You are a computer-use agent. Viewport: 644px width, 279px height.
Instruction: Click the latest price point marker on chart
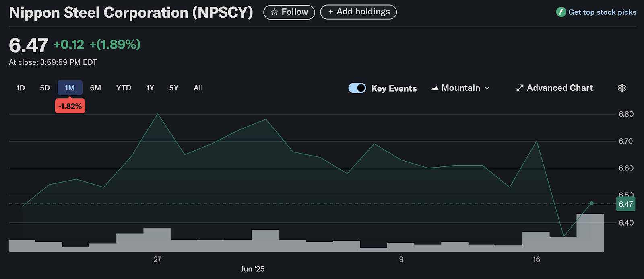pos(592,203)
